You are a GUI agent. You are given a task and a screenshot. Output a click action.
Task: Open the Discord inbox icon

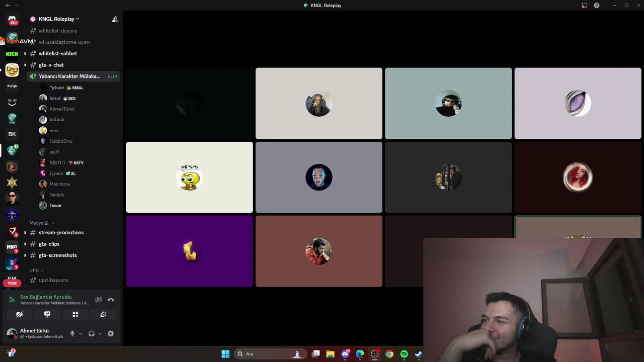(x=585, y=6)
